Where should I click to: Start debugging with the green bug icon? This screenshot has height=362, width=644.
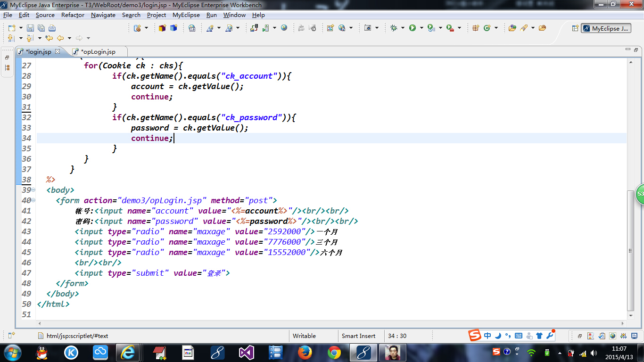coord(394,28)
